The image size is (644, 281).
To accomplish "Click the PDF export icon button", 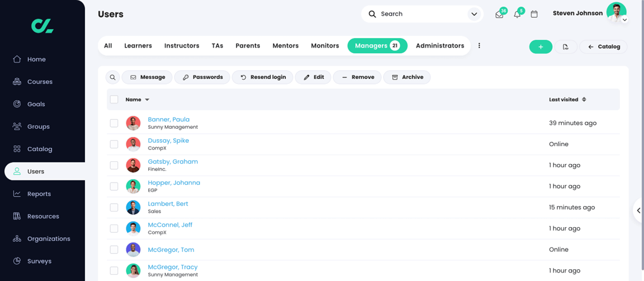I will tap(566, 47).
